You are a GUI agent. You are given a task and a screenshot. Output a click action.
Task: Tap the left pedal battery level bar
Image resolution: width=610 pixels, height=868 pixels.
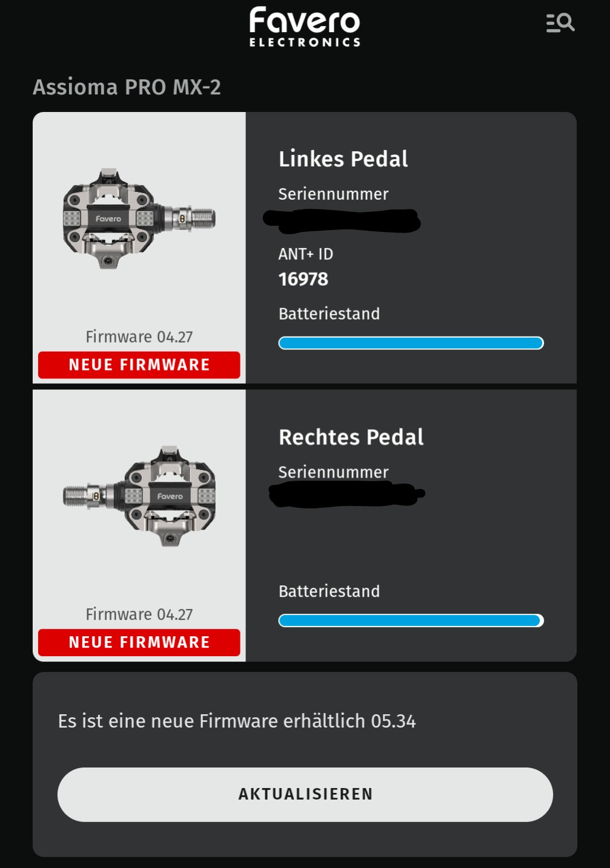[x=411, y=343]
